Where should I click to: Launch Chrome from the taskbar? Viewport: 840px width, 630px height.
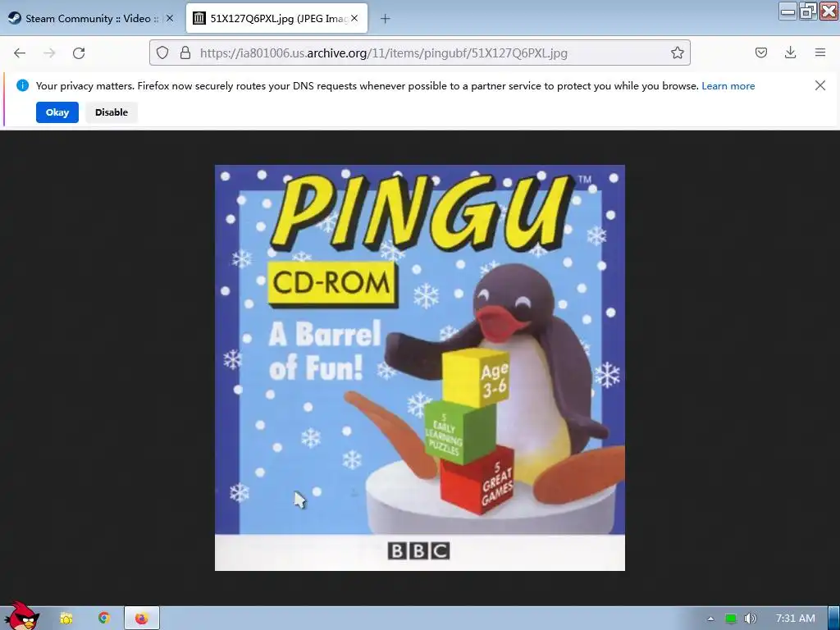click(104, 619)
